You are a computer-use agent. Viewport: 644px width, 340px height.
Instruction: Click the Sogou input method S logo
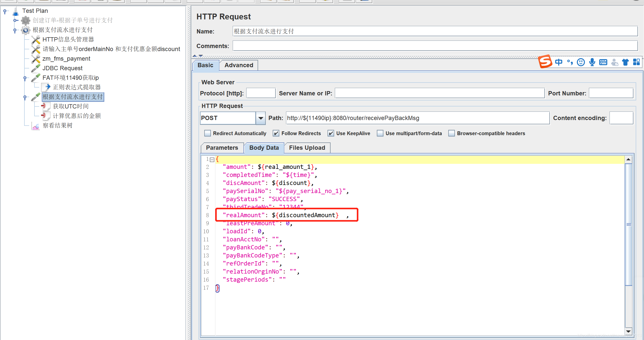[x=545, y=62]
